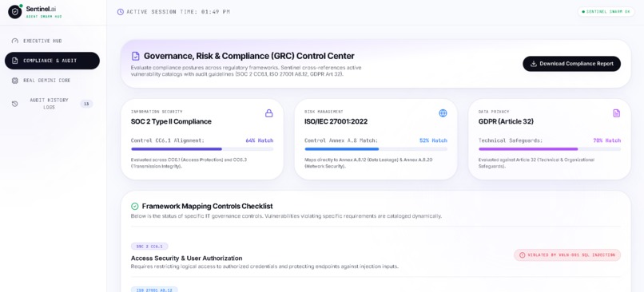Click the Sentinel Swarm OK status pill

pyautogui.click(x=606, y=12)
